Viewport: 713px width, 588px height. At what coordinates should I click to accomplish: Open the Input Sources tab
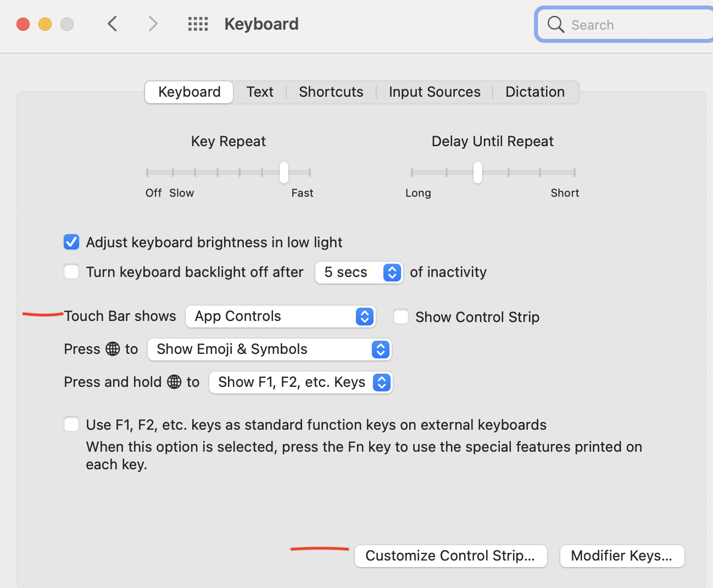435,92
